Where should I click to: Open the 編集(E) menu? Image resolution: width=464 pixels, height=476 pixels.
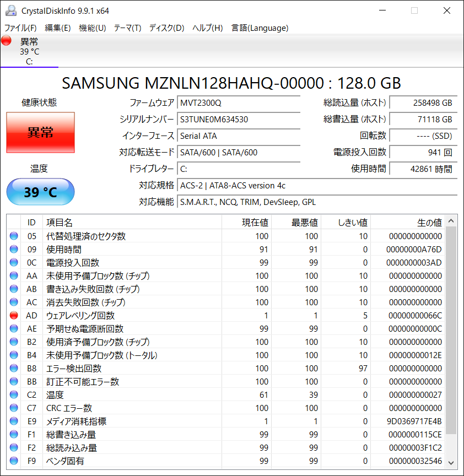point(58,28)
